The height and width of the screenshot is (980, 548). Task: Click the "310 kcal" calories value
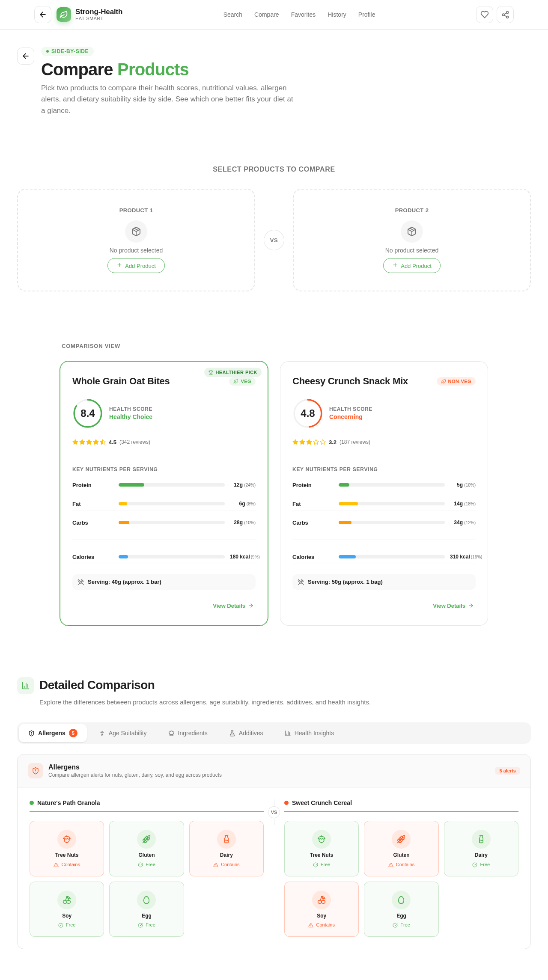(460, 557)
